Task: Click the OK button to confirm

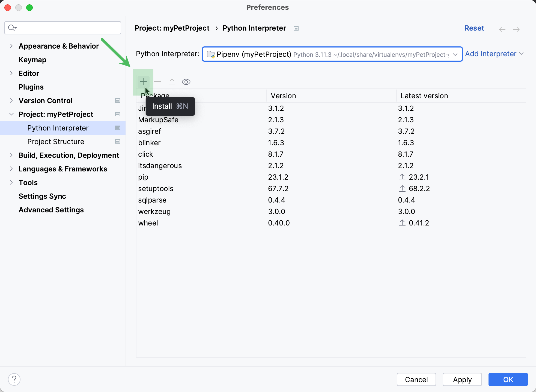Action: click(508, 379)
